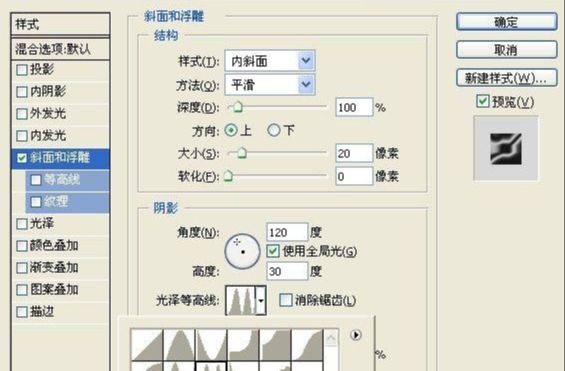Open the 渐变叠加 style settings row
Screen dimensions: 565x371
click(61, 268)
